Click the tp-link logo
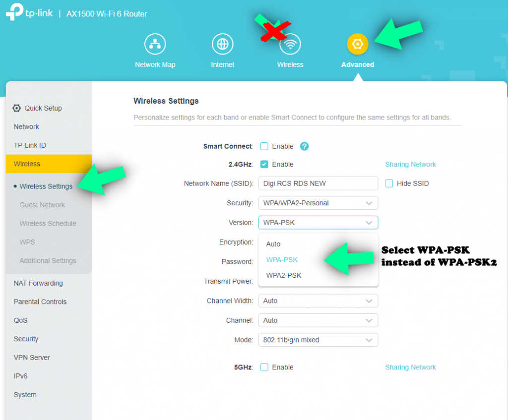This screenshot has height=420, width=508. coord(29,13)
